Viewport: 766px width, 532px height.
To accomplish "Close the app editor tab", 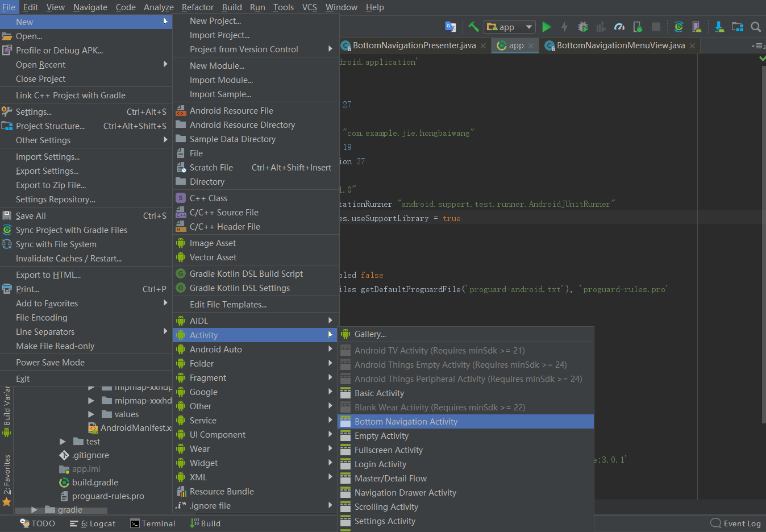I will pyautogui.click(x=531, y=45).
